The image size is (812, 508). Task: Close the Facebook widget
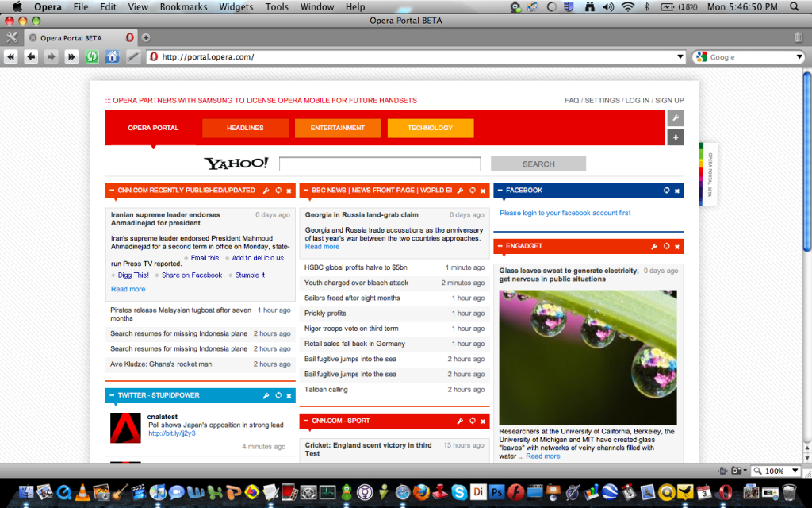(676, 190)
